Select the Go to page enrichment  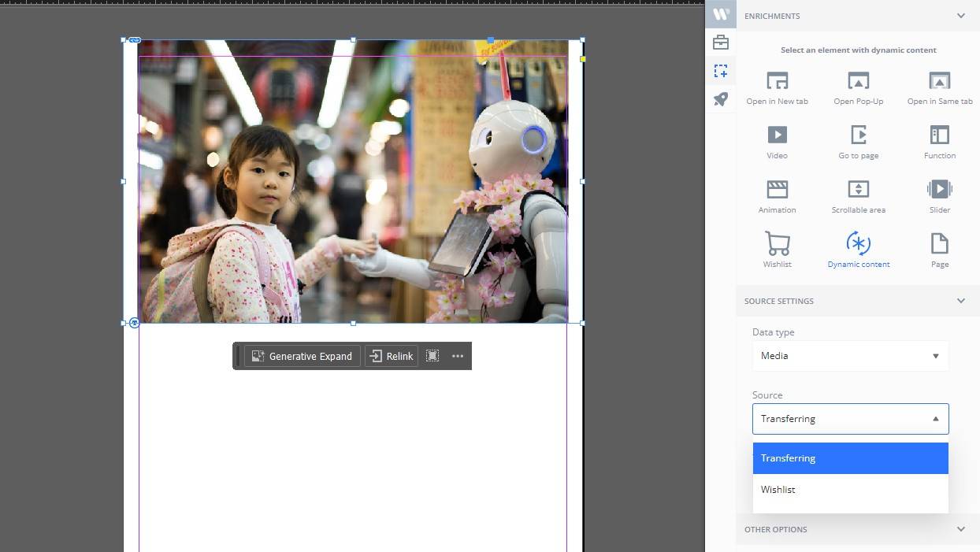click(x=858, y=142)
